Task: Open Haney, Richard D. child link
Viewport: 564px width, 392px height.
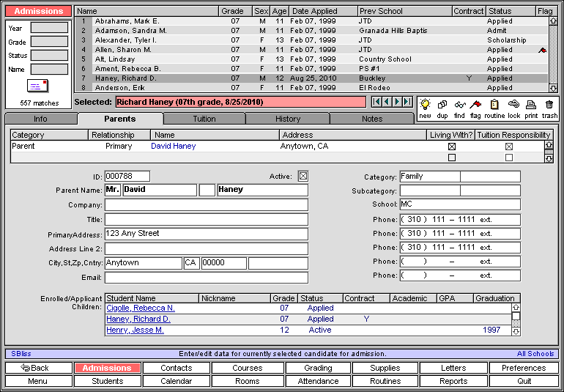Action: [x=138, y=319]
